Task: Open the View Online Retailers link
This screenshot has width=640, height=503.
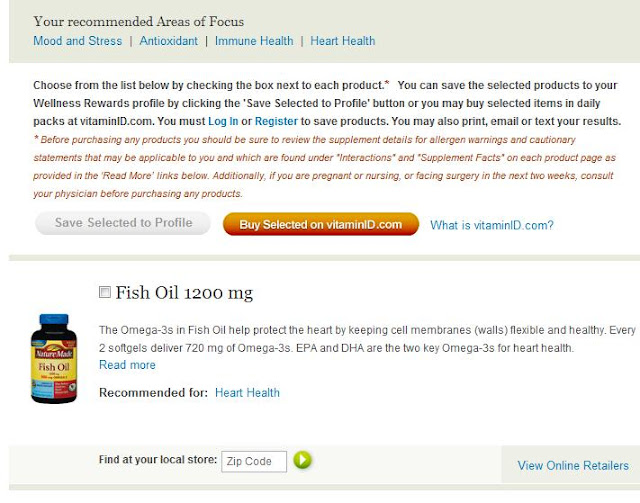Action: (x=572, y=465)
